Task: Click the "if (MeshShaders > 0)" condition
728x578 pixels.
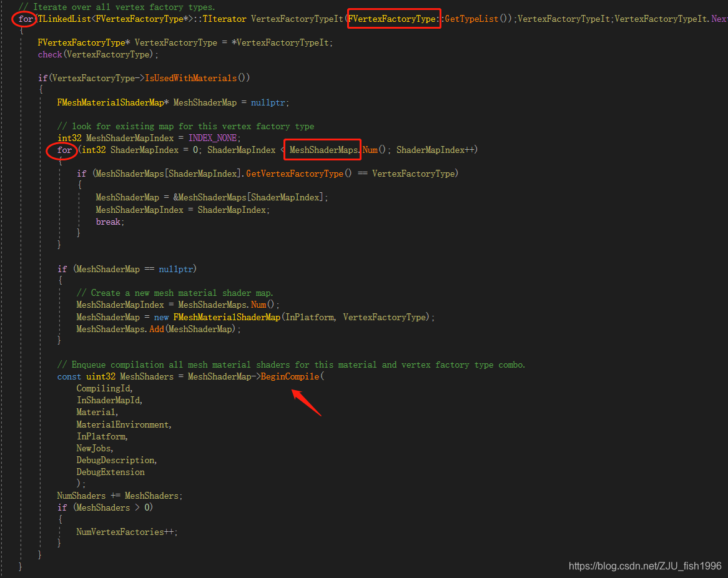Action: (x=105, y=508)
